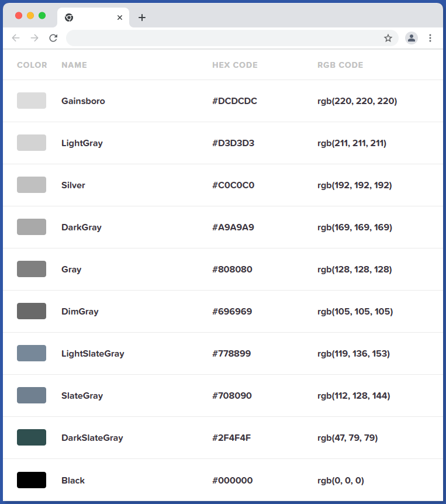Click rgb(105, 105, 105) value
This screenshot has width=446, height=504.
[x=355, y=312]
